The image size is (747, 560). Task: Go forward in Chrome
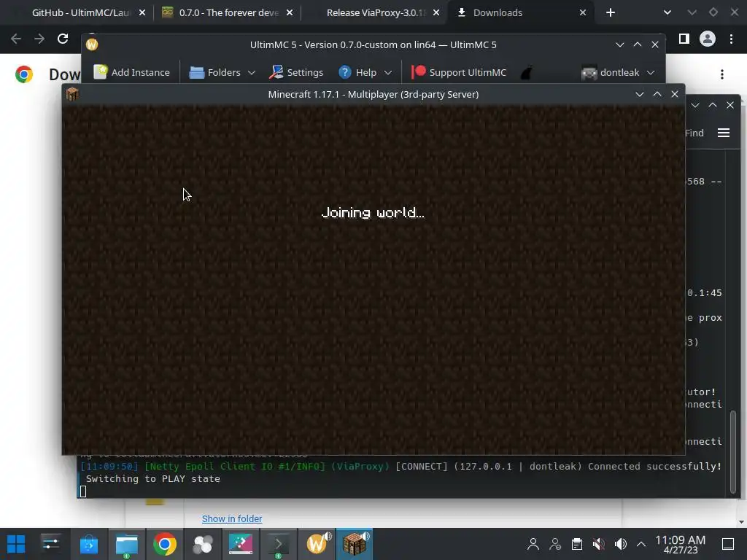39,39
